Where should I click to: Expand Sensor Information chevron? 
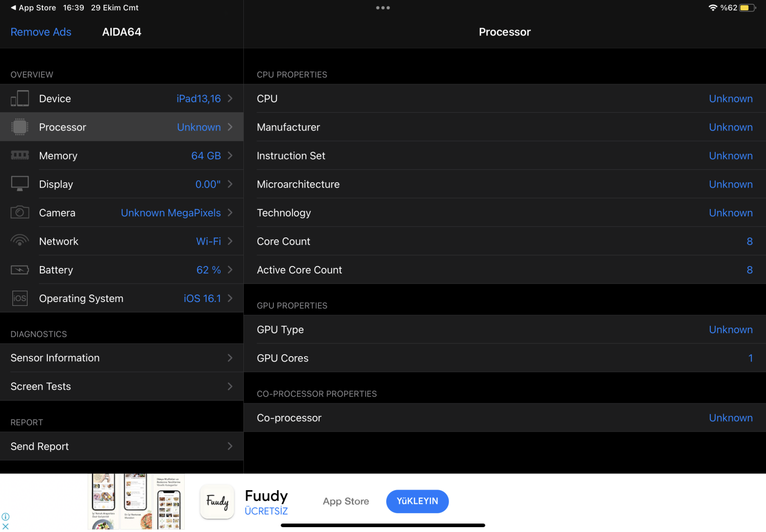(x=230, y=358)
